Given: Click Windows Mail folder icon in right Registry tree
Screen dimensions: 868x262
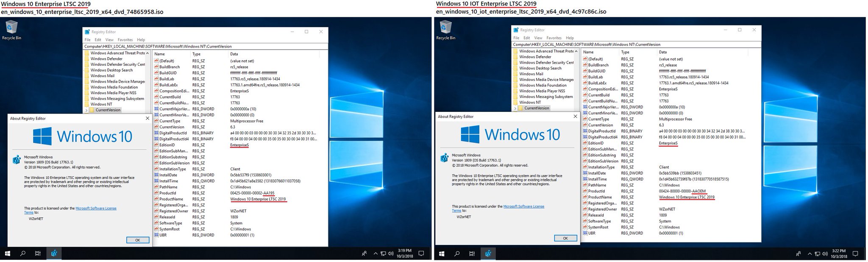Looking at the screenshot, I should pyautogui.click(x=515, y=74).
